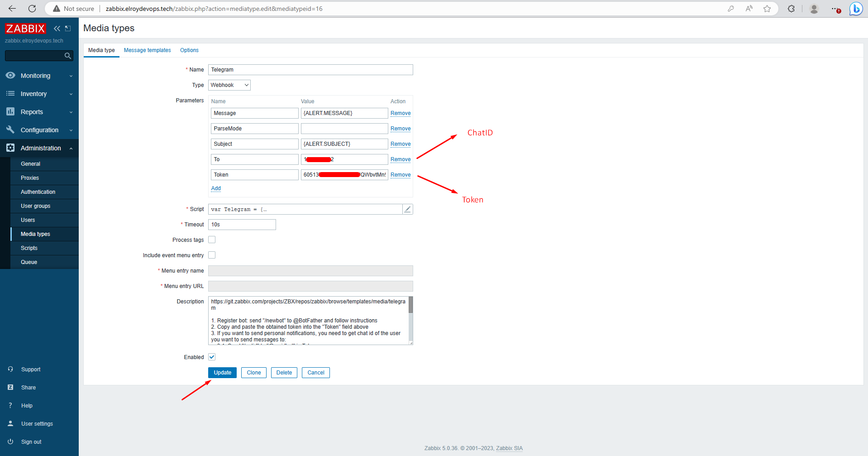Click the Monitoring eye icon
868x456 pixels.
[10, 75]
